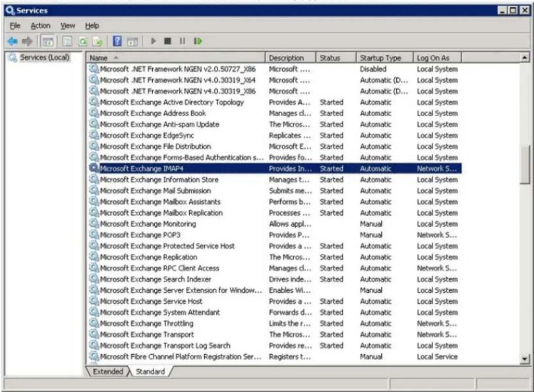The image size is (534, 392).
Task: Click the scrollbar up arrow
Action: tap(525, 57)
